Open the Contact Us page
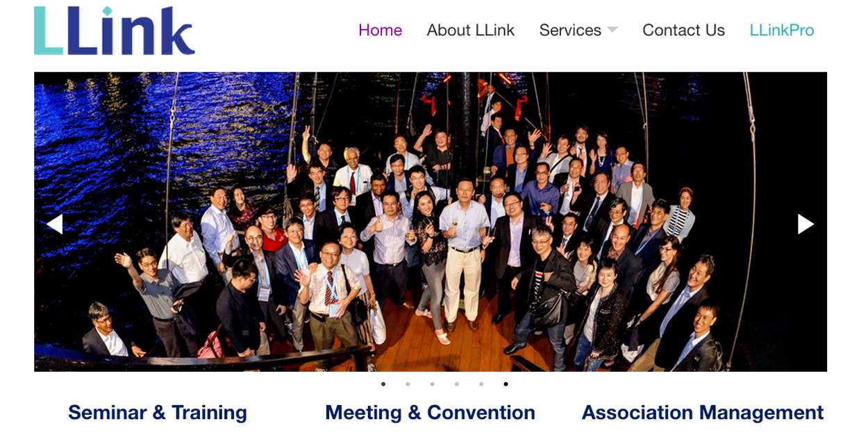 tap(683, 31)
